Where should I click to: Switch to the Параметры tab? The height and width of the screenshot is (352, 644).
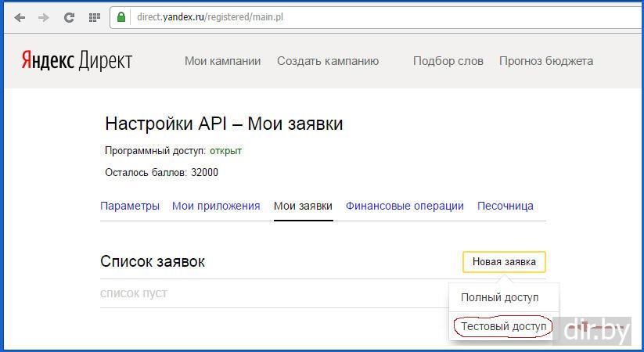(x=130, y=206)
